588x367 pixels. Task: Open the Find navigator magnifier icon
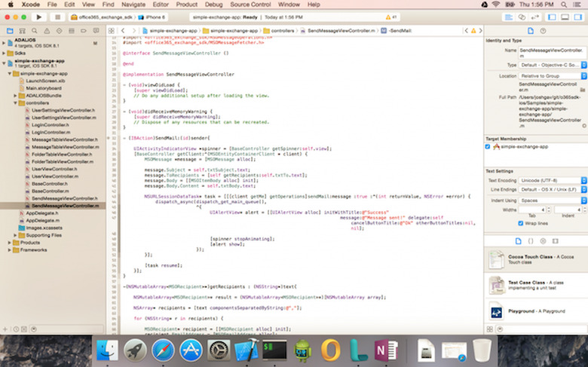[x=35, y=31]
